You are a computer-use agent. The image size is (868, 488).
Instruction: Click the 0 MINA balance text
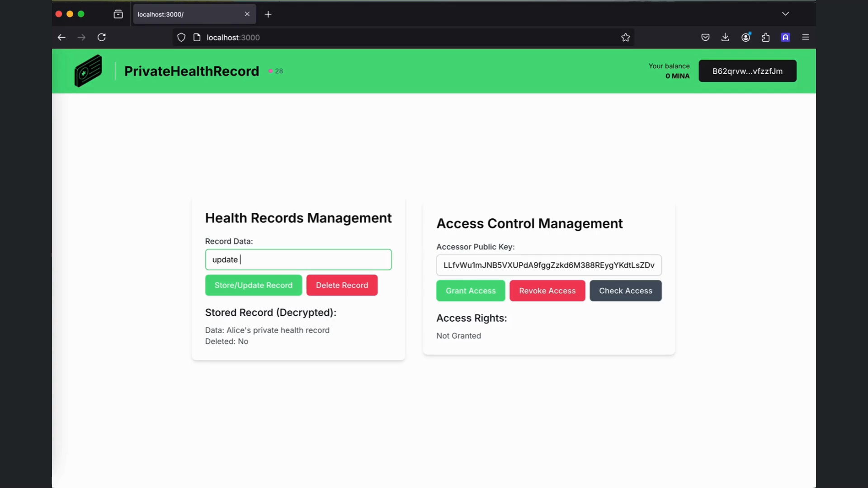pos(677,76)
